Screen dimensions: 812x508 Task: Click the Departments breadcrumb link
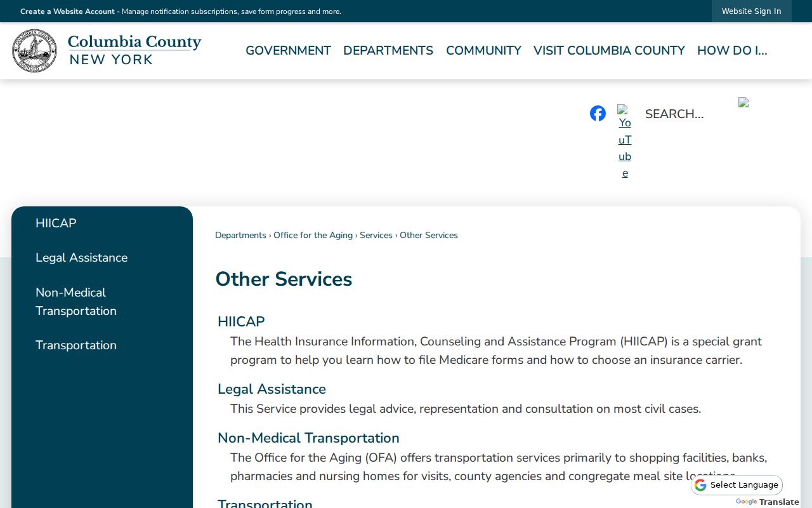tap(240, 236)
